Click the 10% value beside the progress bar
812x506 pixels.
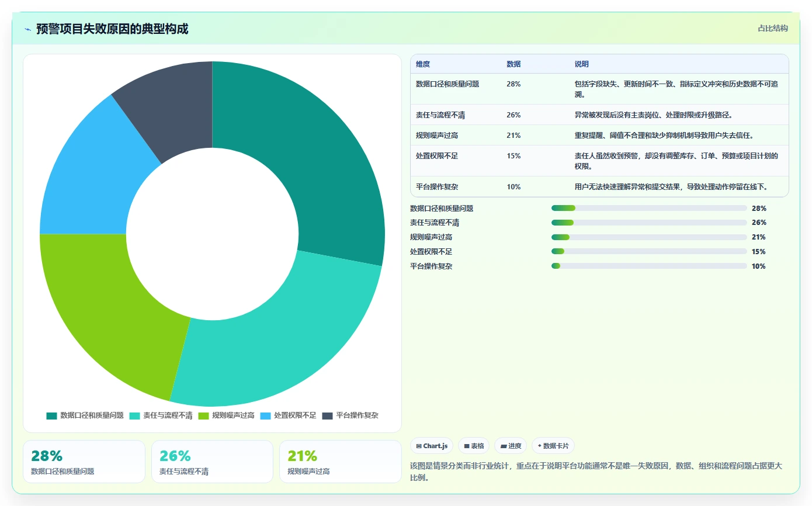pos(759,266)
